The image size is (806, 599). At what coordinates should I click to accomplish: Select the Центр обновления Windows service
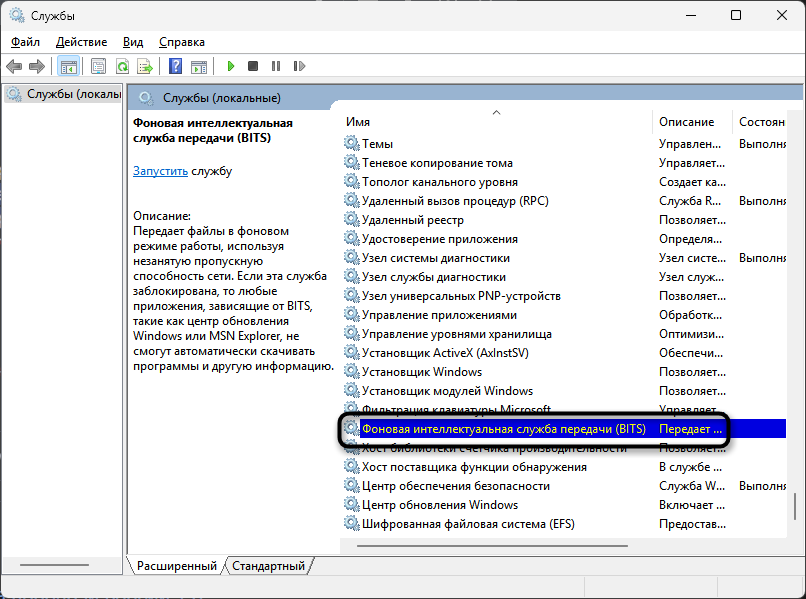[439, 505]
